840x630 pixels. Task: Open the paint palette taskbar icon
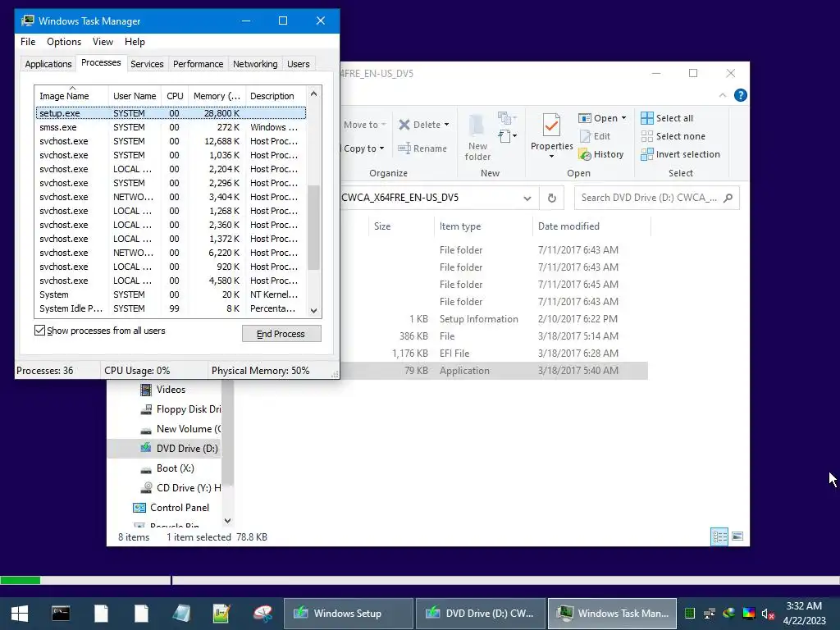(x=262, y=613)
